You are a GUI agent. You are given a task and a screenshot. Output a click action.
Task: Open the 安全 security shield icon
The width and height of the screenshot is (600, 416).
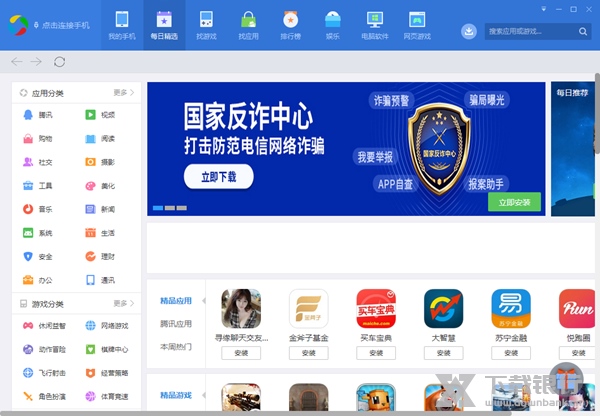28,256
